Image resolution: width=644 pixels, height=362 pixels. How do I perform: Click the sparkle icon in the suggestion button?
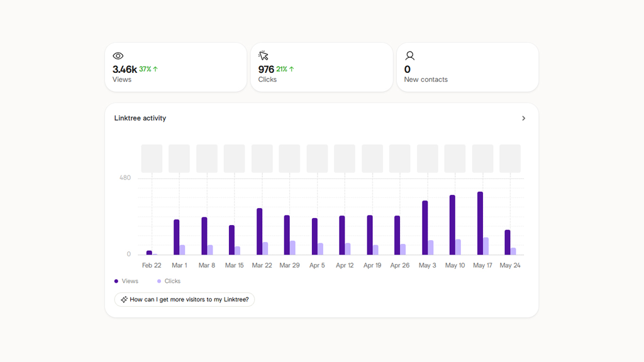(124, 300)
